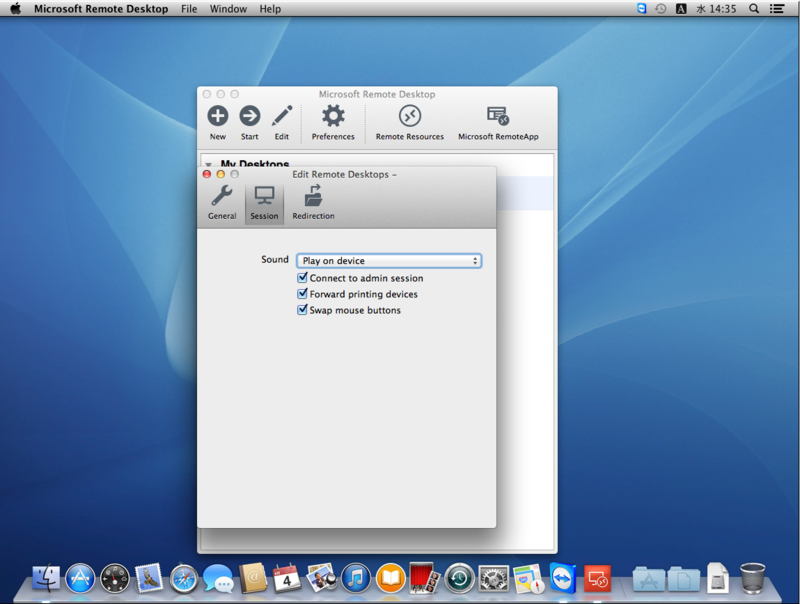
Task: Click the menu bar clock 14:35
Action: click(x=716, y=9)
